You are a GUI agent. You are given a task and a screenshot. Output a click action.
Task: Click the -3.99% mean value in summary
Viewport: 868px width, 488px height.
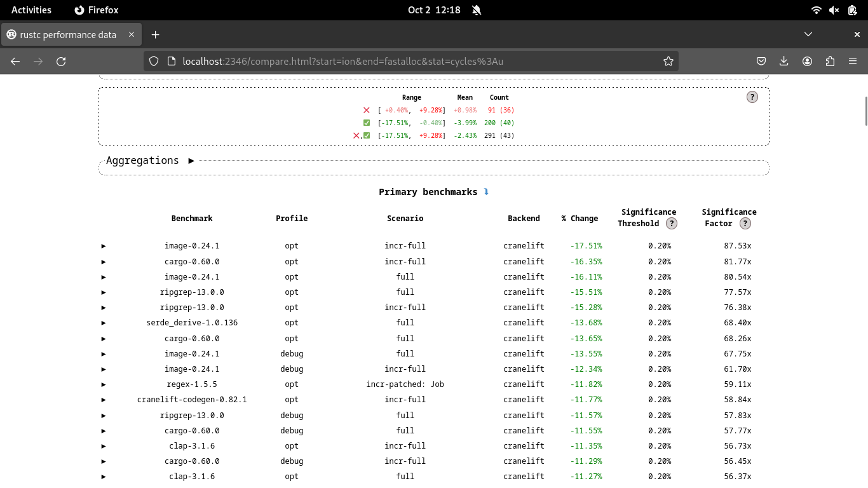465,123
